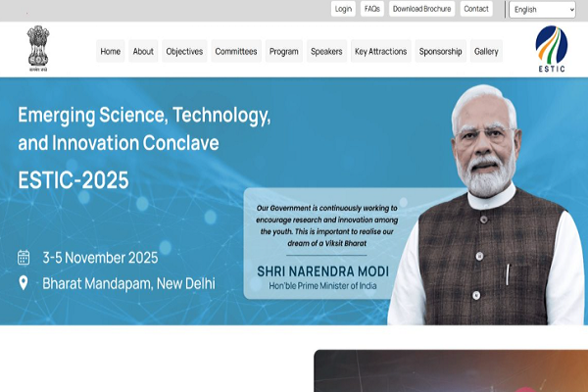Navigate to the Program section
588x392 pixels.
[284, 51]
